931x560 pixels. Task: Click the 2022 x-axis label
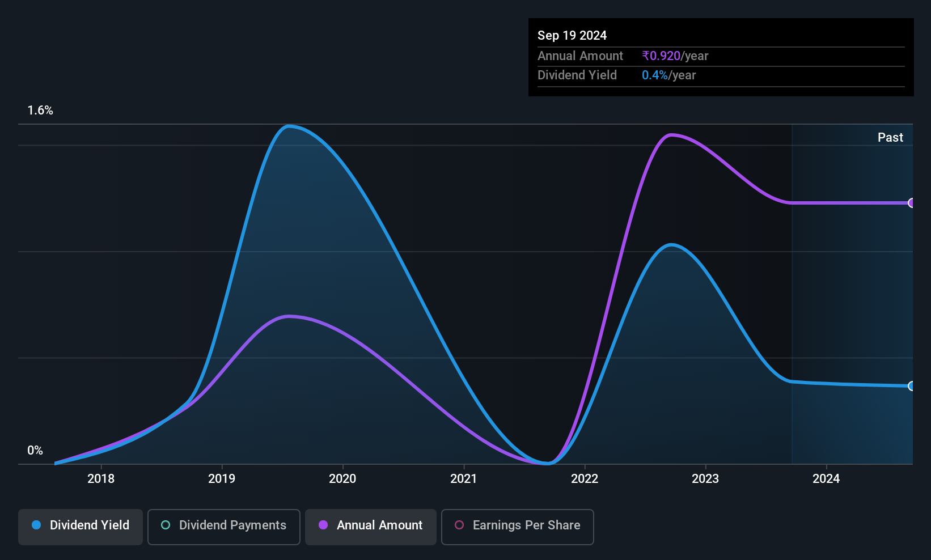[x=585, y=479]
